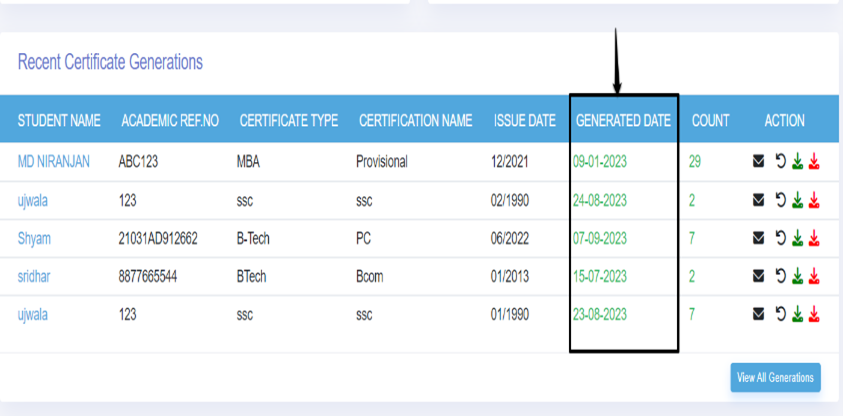Click the regenerate arrow icon for MD NIRANJAN
The height and width of the screenshot is (416, 843).
click(780, 161)
